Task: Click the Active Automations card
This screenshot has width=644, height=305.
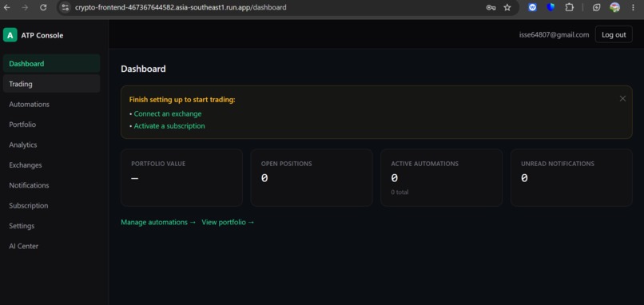Action: [442, 177]
